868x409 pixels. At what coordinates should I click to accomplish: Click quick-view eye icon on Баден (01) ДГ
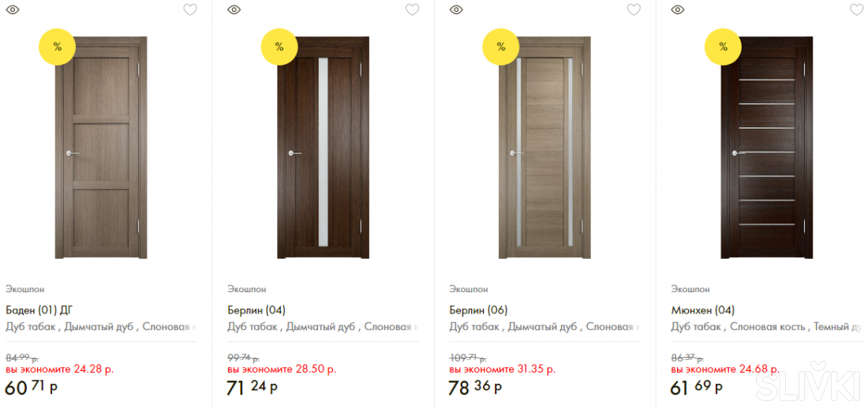tap(13, 9)
